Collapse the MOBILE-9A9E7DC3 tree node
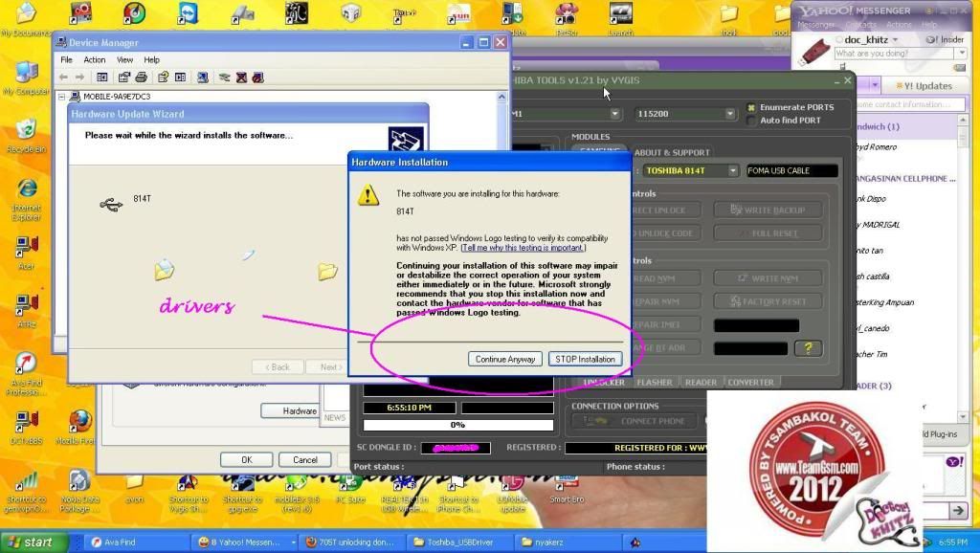Viewport: 980px width, 553px height. (62, 97)
